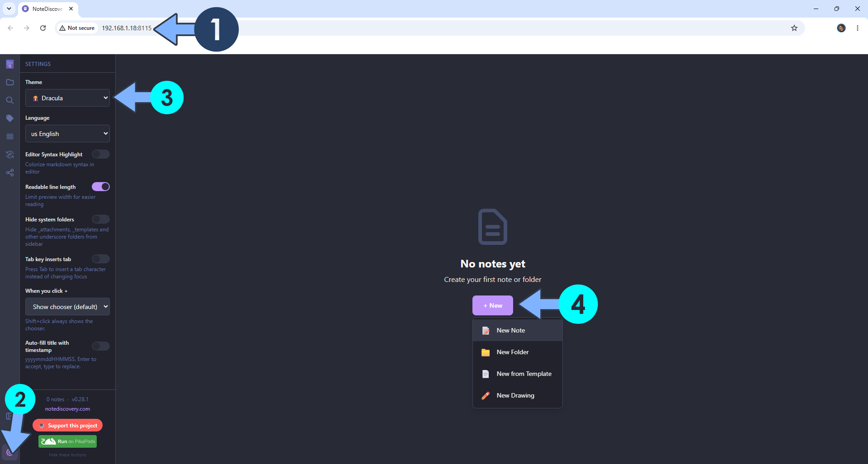Toggle Hide system folders switch
Screen dimensions: 868x464
(x=101, y=220)
